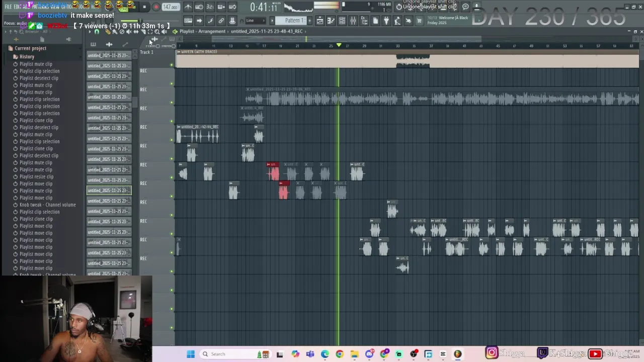The width and height of the screenshot is (644, 362).
Task: Open the OPTIONS menu
Action: click(68, 7)
